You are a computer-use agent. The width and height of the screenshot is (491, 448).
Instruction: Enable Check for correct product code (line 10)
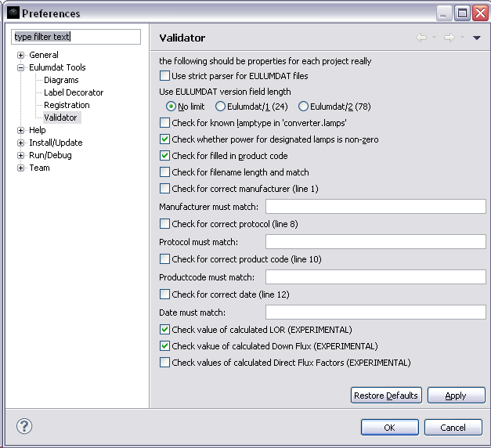(164, 259)
